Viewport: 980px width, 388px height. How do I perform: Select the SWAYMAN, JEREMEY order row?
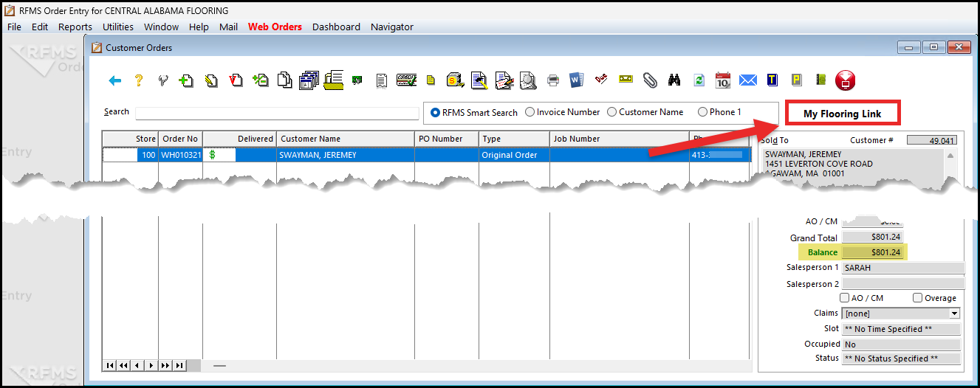coord(427,155)
